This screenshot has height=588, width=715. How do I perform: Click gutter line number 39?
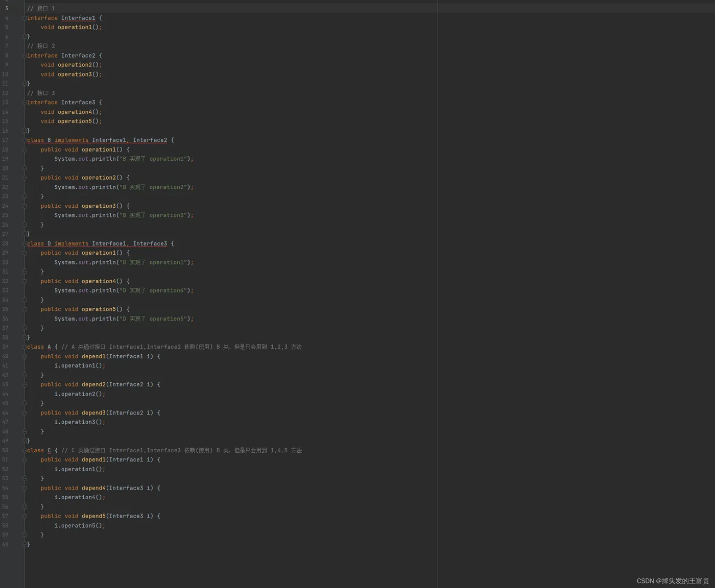point(5,347)
